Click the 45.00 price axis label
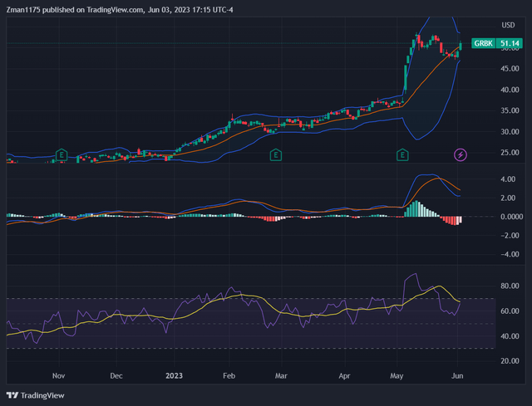Viewport: 532px width, 406px height. 510,69
